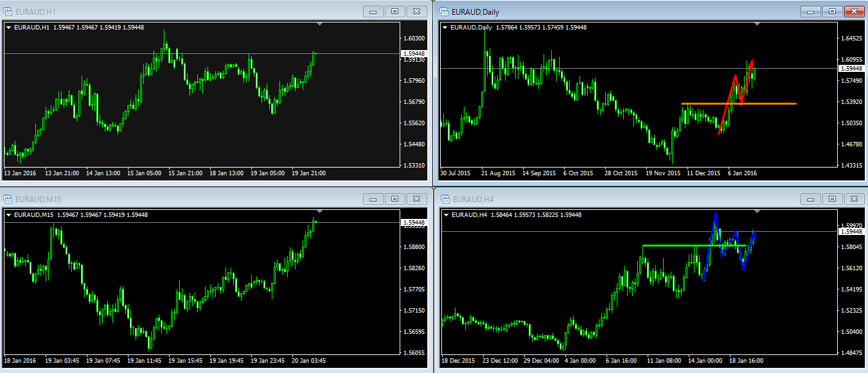Screen dimensions: 868x373
Task: Minimize the EURAUD,M15 chart window
Action: point(373,198)
